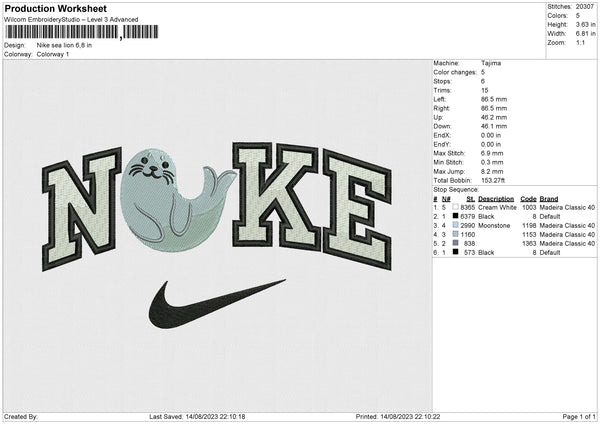Click the Down value "46.1 mm"
Viewport: 600px width, 424px height.
(x=494, y=126)
